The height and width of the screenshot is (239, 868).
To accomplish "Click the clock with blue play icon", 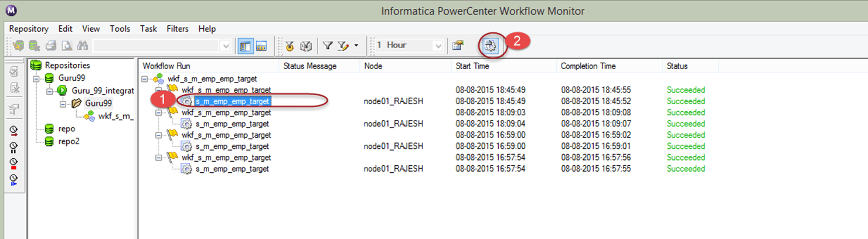I will [14, 180].
